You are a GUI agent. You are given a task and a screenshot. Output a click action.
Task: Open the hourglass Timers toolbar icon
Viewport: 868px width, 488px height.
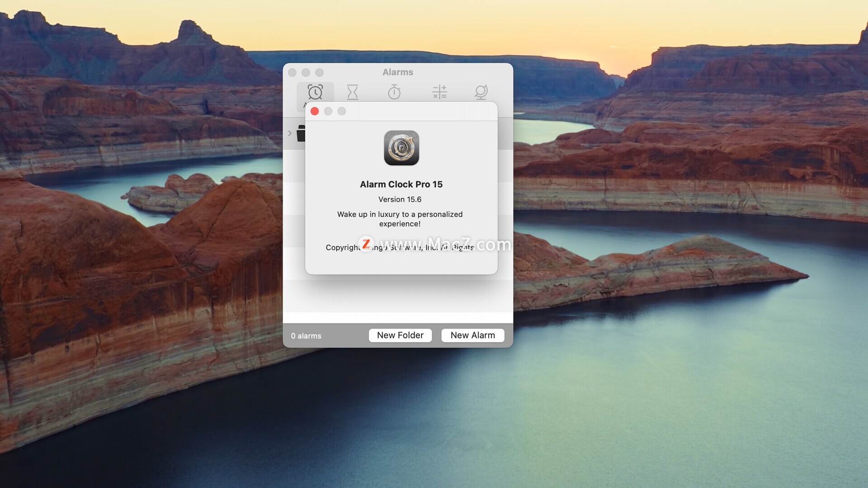(x=352, y=92)
